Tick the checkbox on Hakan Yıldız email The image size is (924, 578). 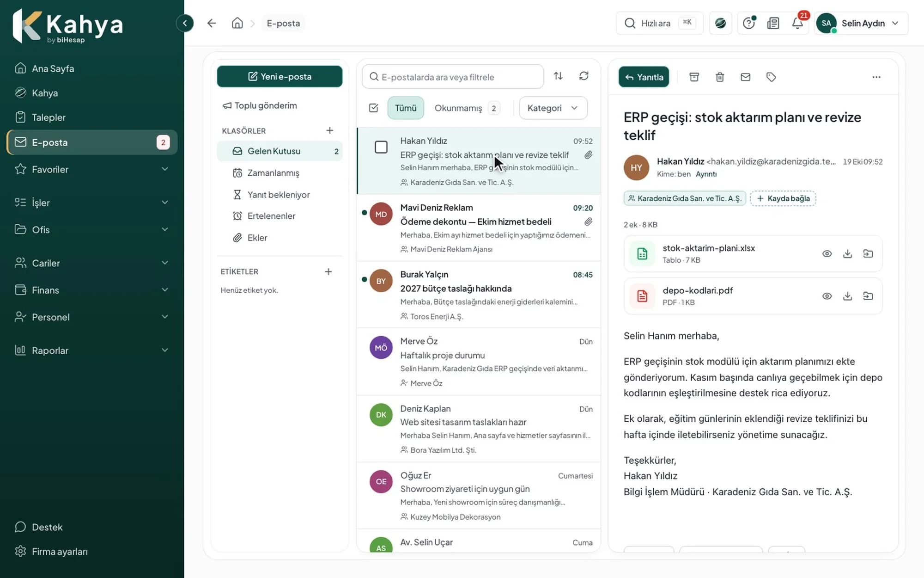tap(381, 148)
